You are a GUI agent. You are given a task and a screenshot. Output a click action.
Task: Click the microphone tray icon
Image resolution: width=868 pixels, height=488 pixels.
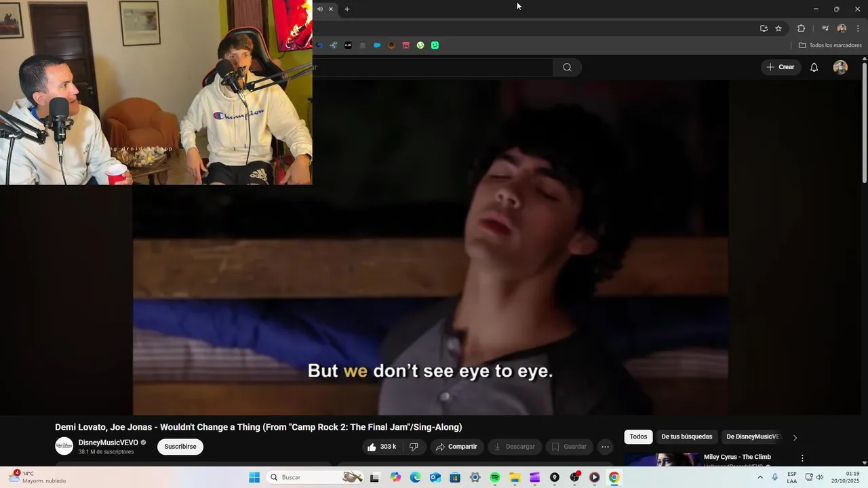[775, 477]
